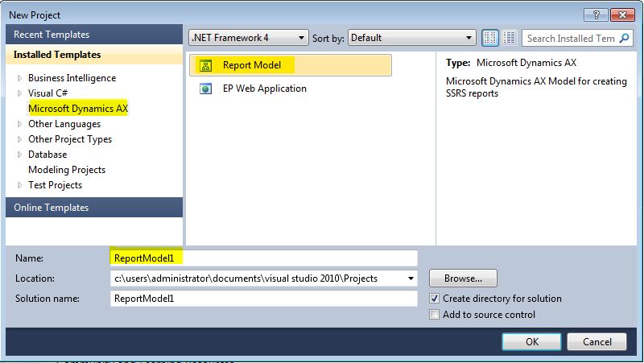
Task: Select the EP Web Application template icon
Action: tap(205, 89)
